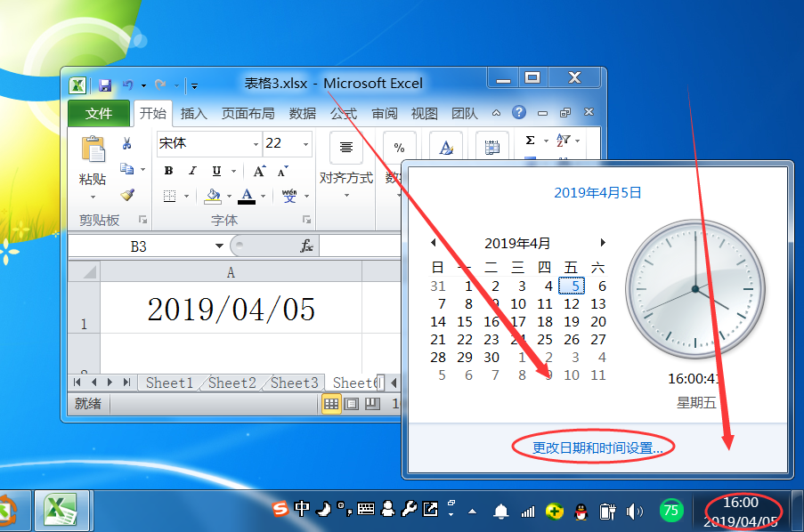Expand the Name Box dropdown arrow
Image resolution: width=804 pixels, height=532 pixels.
click(219, 246)
